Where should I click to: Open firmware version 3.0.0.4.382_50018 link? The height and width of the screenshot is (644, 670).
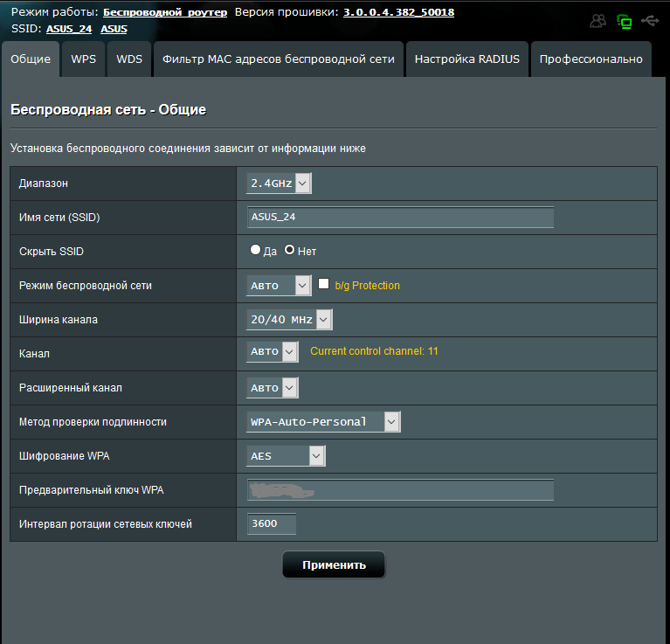398,12
